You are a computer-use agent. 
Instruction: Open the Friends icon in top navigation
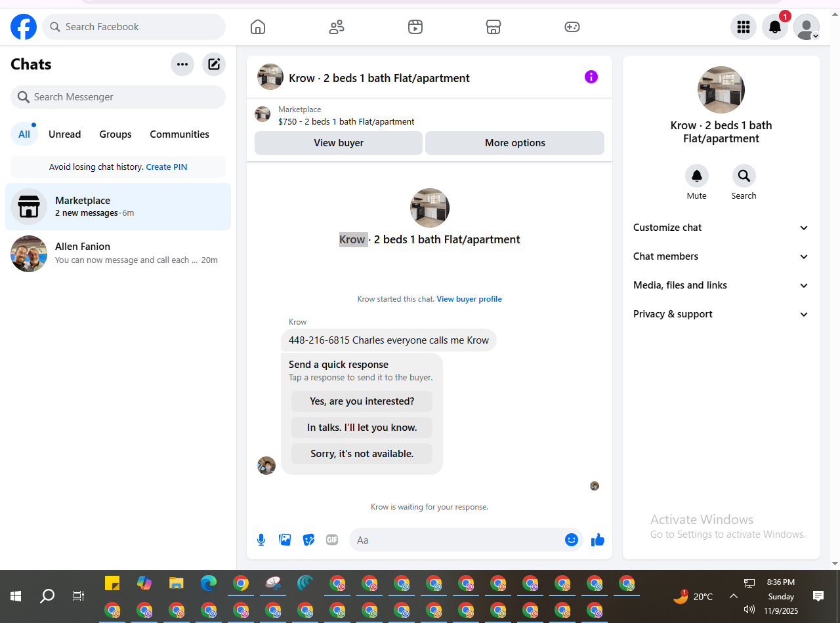point(337,27)
